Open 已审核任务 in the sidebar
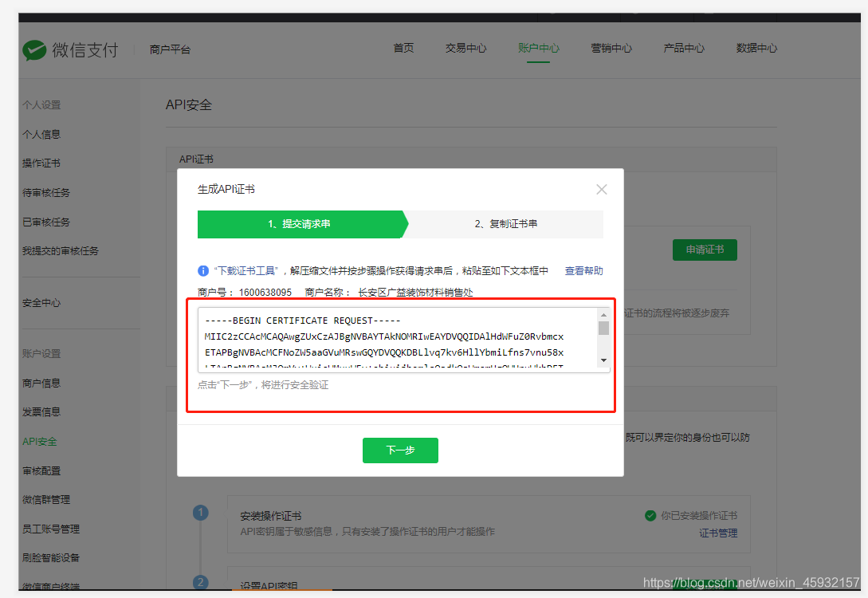 pyautogui.click(x=46, y=222)
